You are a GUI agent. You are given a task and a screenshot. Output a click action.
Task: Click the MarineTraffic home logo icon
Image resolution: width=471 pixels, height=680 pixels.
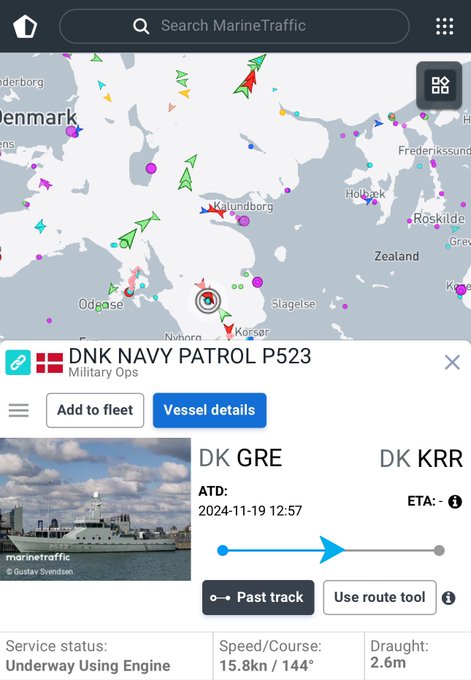tap(25, 26)
